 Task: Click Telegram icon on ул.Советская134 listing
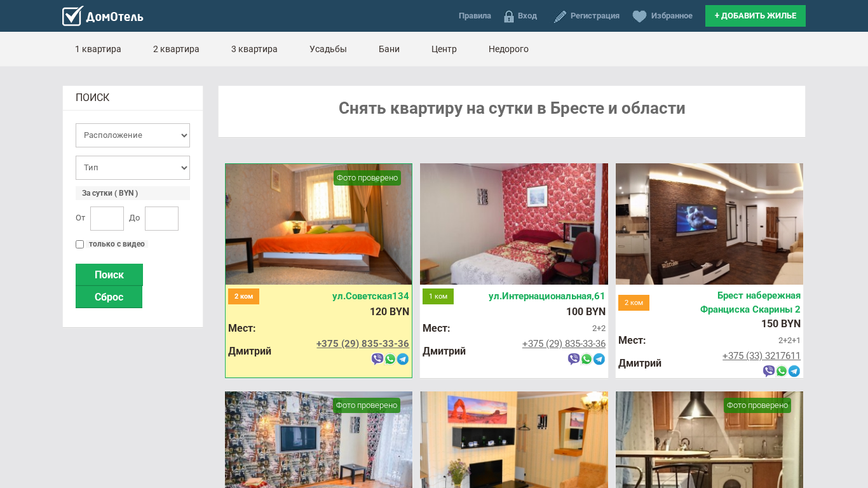[403, 359]
